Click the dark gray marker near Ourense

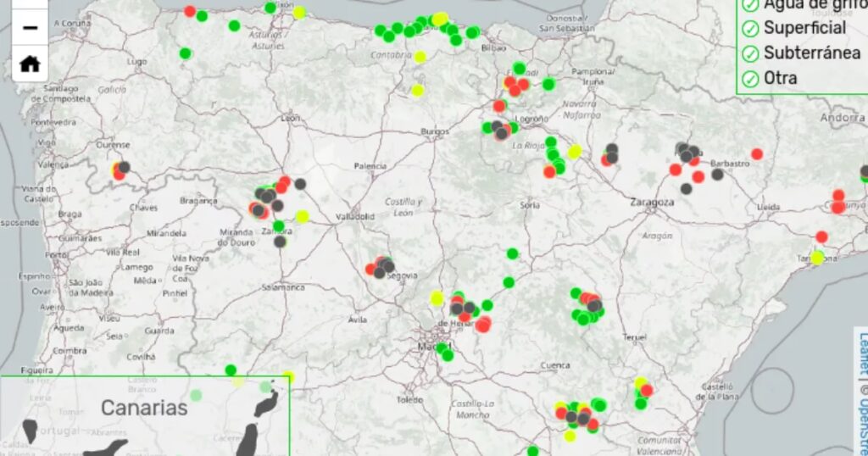(x=124, y=168)
